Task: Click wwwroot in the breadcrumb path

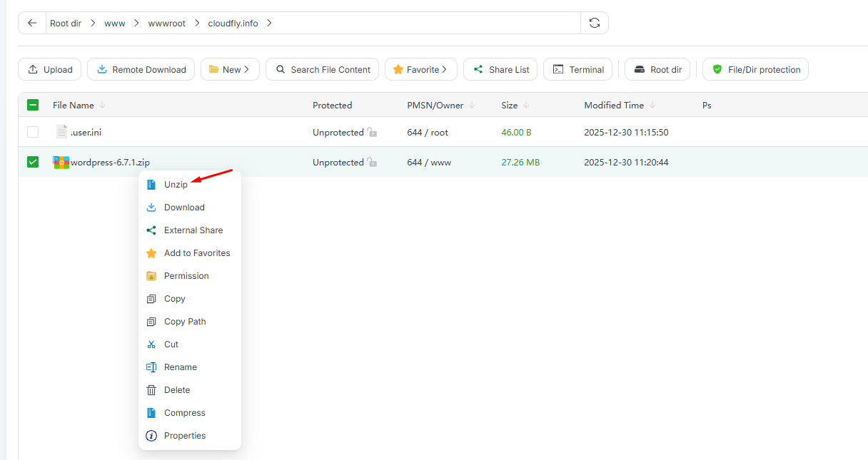Action: [166, 23]
